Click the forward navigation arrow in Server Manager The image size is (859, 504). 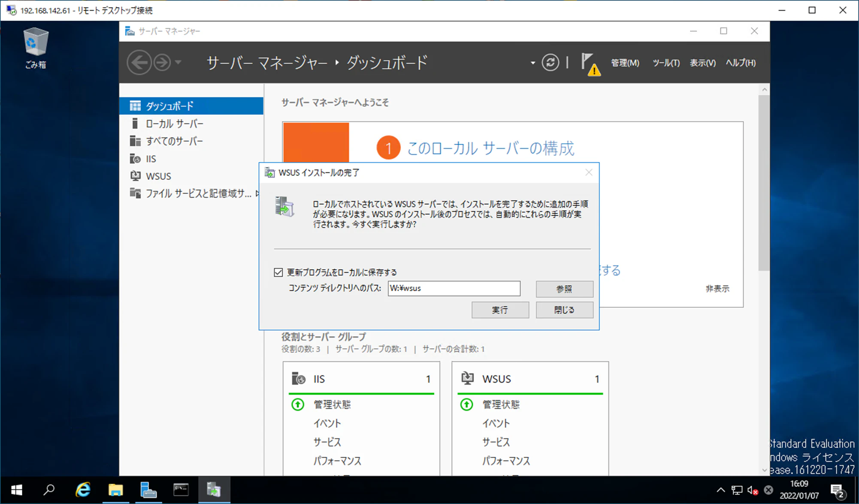162,63
